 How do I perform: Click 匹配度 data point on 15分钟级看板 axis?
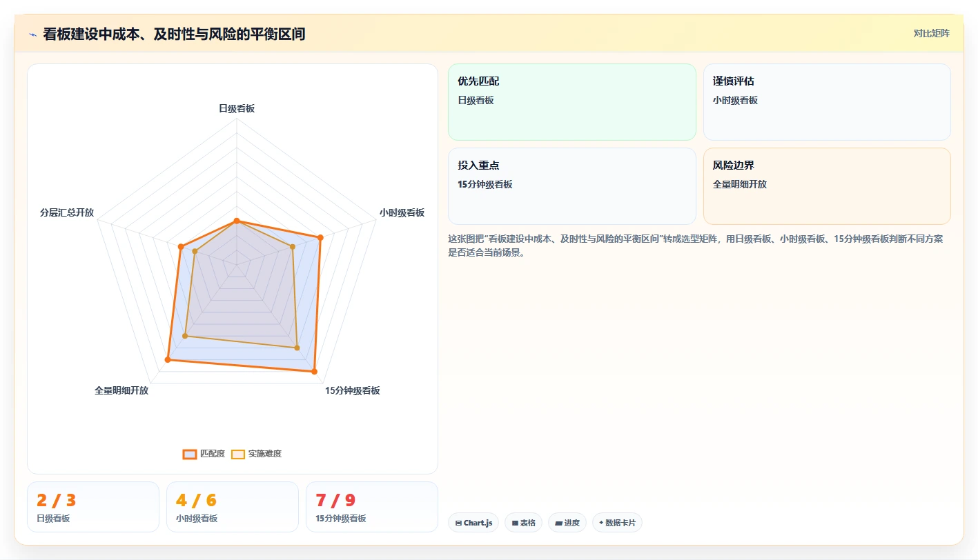pyautogui.click(x=314, y=372)
